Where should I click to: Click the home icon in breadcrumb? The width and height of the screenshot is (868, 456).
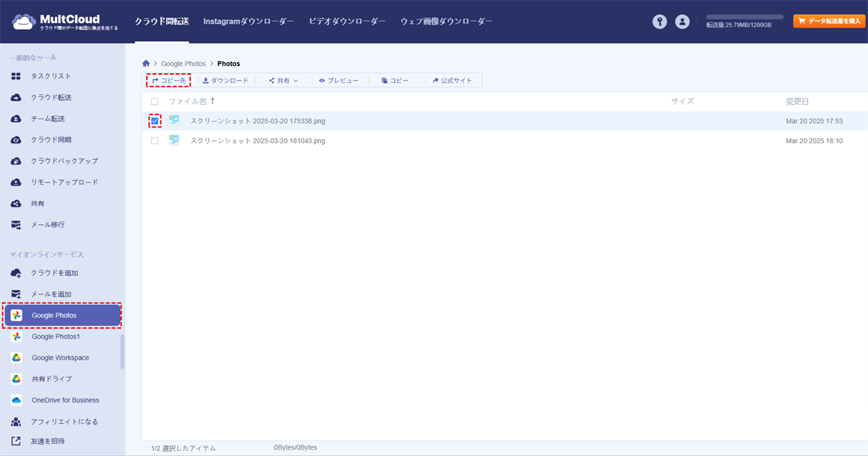tap(147, 64)
